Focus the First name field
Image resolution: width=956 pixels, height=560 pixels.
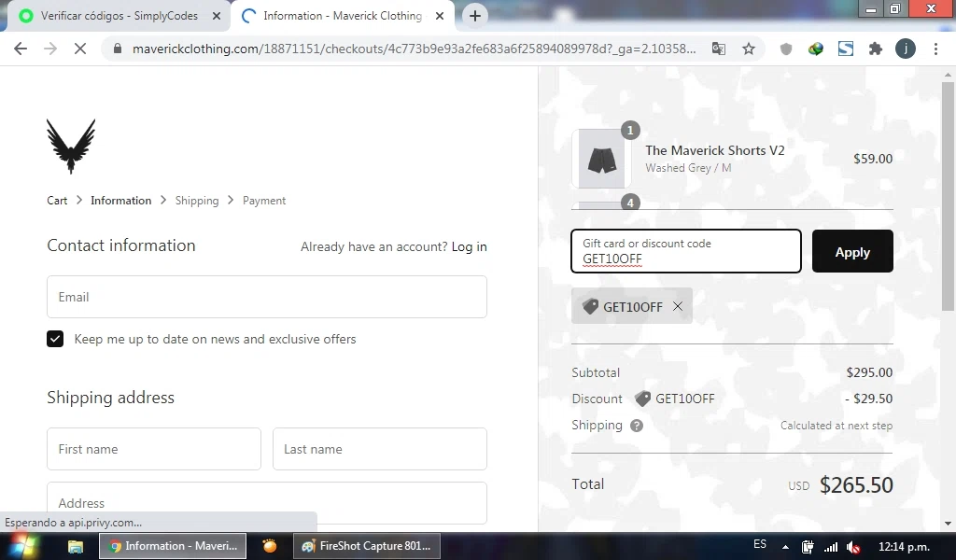tap(154, 449)
